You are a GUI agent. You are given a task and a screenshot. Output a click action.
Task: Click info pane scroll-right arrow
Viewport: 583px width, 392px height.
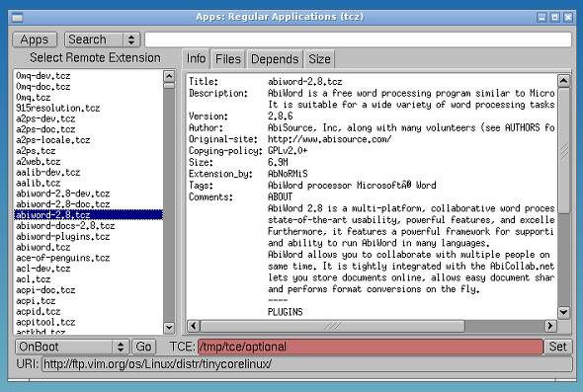[550, 326]
